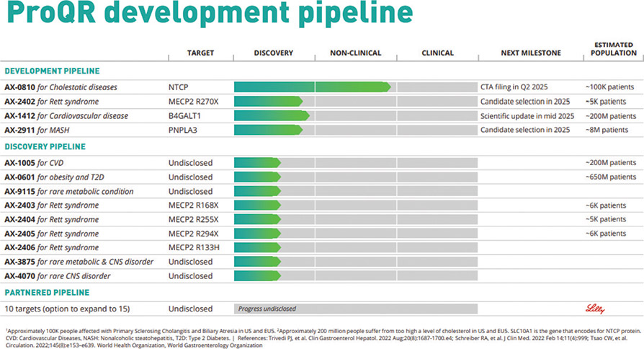Click the AX-2402 discovery progress bar
This screenshot has height=349, width=644.
[x=269, y=101]
